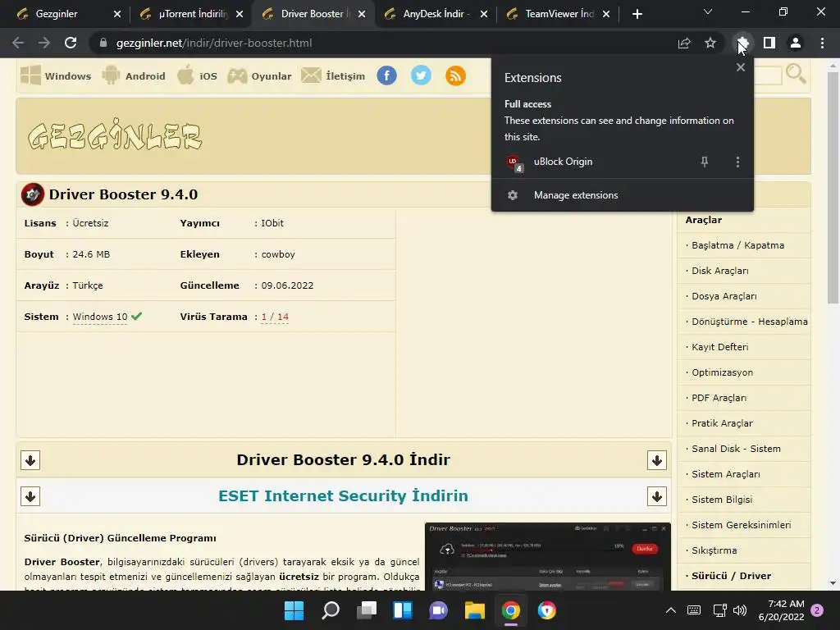
Task: Bookmark this page with star icon
Action: click(x=710, y=43)
